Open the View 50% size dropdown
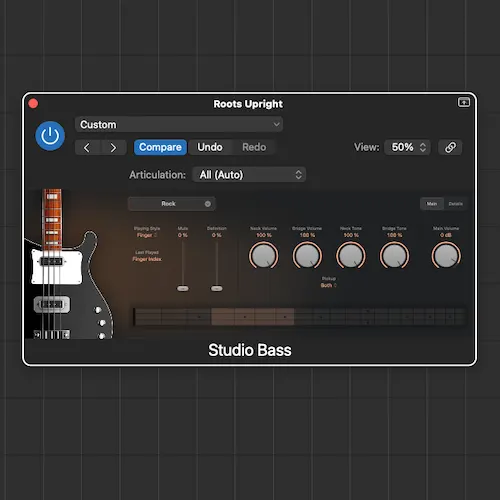 point(407,147)
